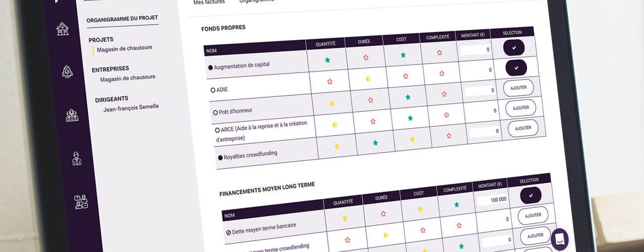644x252 pixels.
Task: Open Jean-françois Semelle under Dirigeants
Action: click(131, 107)
